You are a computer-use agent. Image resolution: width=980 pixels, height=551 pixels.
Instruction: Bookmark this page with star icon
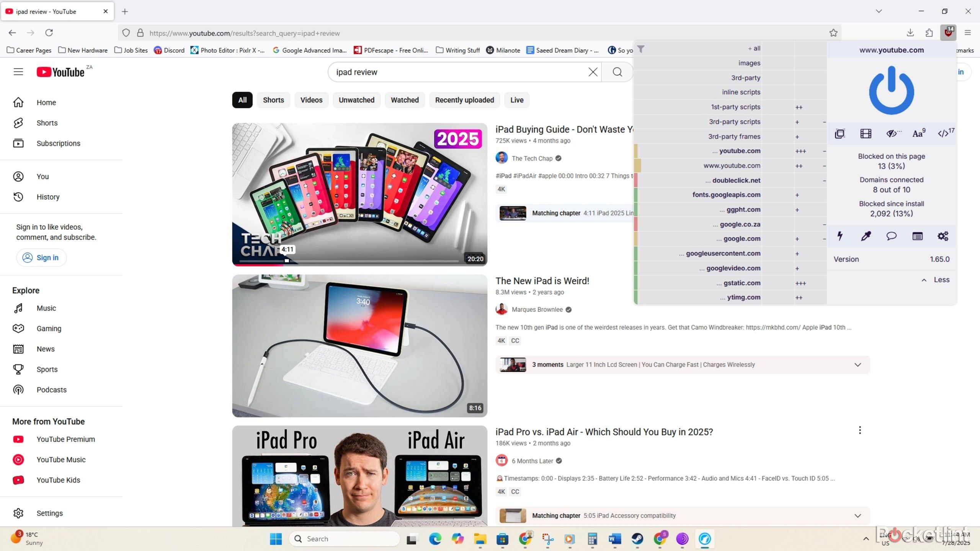tap(833, 33)
